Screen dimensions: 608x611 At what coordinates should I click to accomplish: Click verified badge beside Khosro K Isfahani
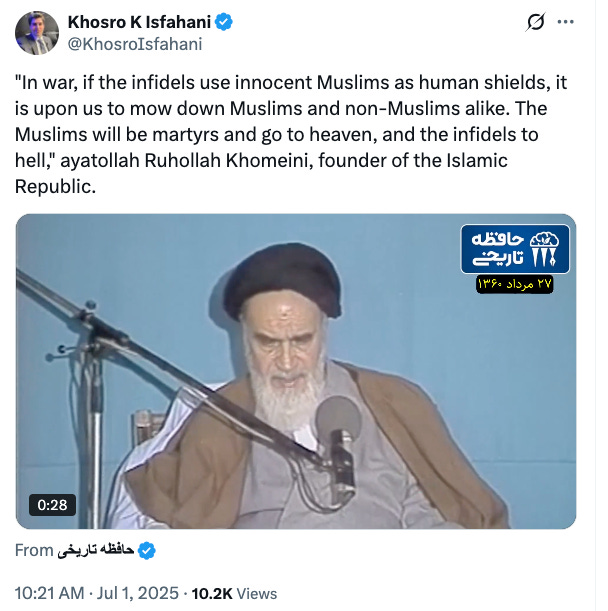(224, 22)
